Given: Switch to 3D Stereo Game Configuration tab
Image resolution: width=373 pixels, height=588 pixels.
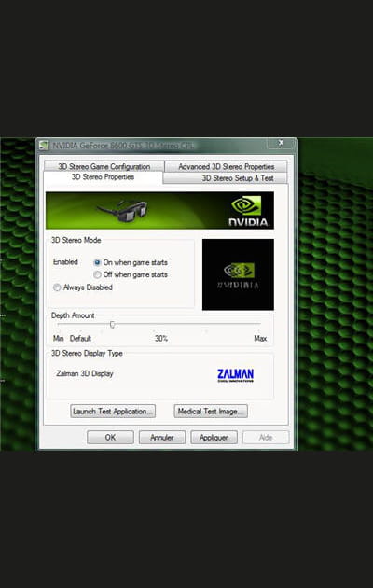Looking at the screenshot, I should pyautogui.click(x=104, y=166).
